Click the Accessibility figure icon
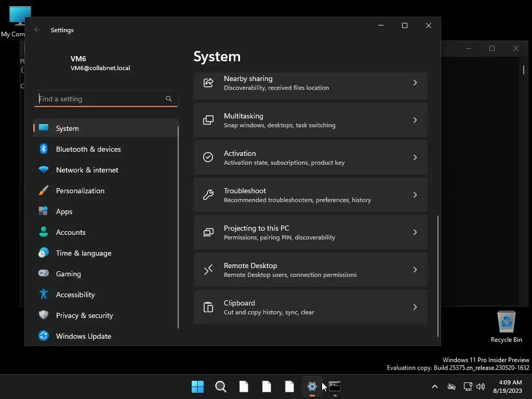 tap(44, 294)
